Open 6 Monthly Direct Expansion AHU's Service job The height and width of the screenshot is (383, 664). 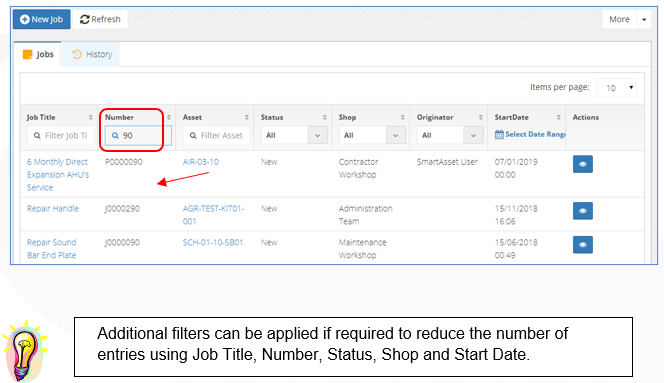point(58,175)
